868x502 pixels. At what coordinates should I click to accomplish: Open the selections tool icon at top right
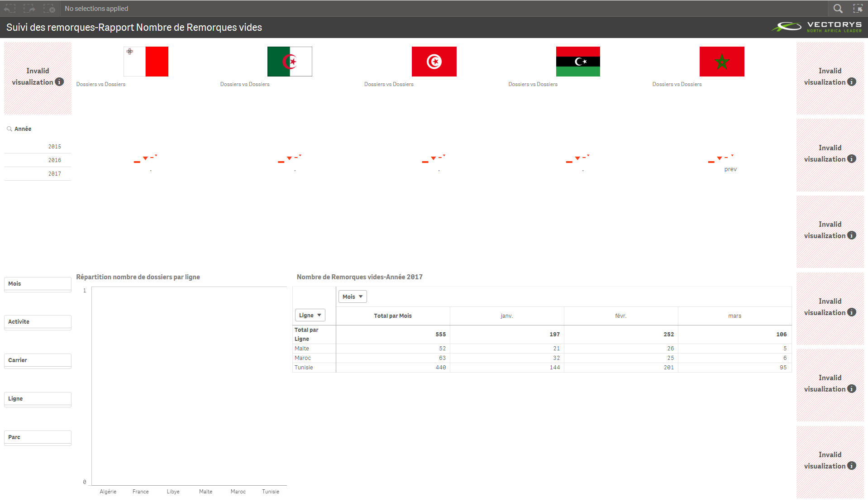(x=858, y=8)
